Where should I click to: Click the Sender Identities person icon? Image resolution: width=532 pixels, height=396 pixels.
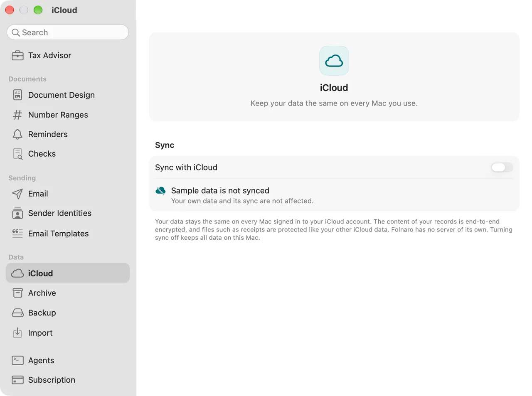point(17,213)
